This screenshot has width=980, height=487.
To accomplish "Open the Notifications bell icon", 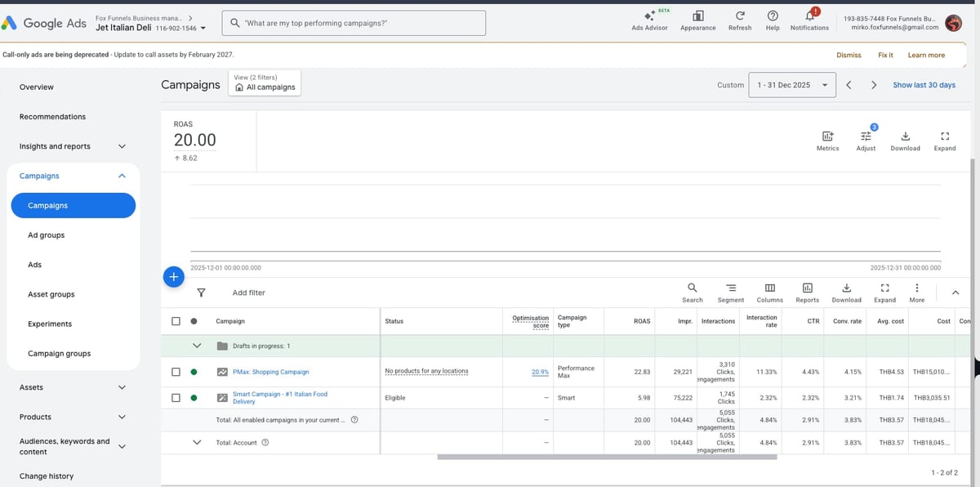I will tap(810, 15).
